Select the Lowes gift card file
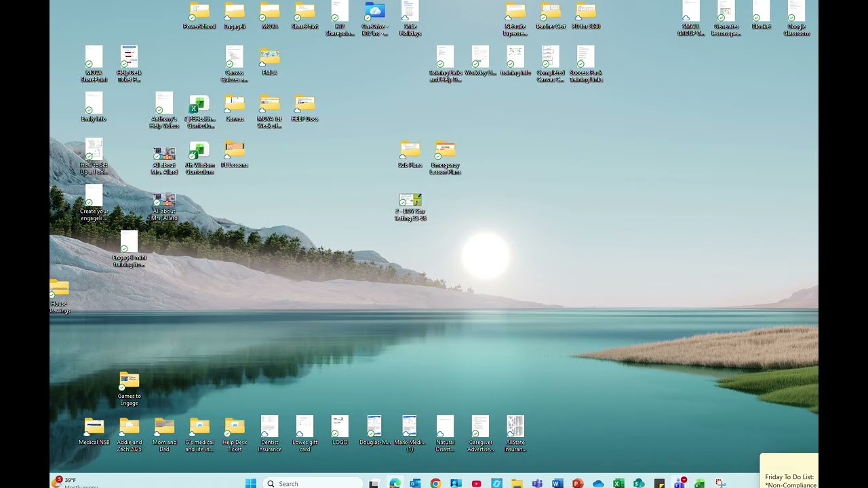 305,433
